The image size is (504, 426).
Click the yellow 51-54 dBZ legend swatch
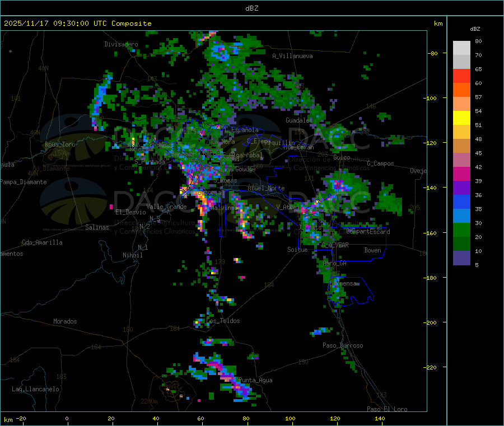(x=461, y=118)
